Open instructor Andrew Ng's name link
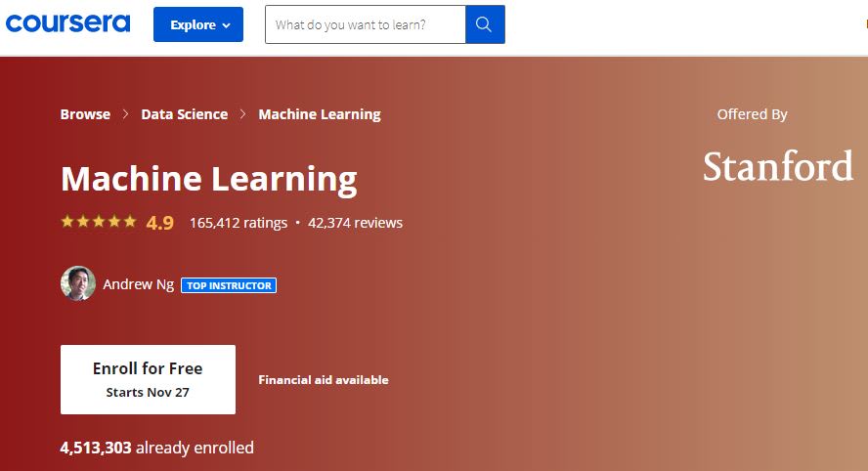Screen dimensions: 868x471 [x=139, y=284]
